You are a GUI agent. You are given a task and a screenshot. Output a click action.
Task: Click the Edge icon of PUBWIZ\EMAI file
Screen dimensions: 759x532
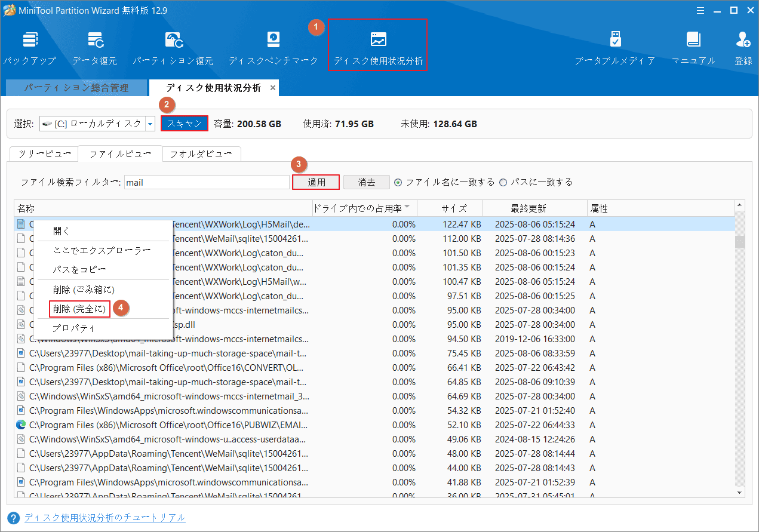pos(21,425)
